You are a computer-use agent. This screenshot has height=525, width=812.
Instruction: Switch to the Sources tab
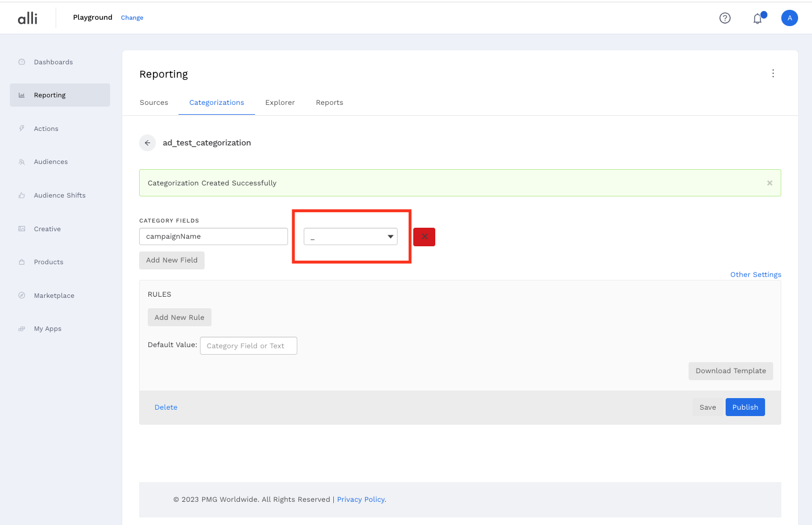point(154,103)
